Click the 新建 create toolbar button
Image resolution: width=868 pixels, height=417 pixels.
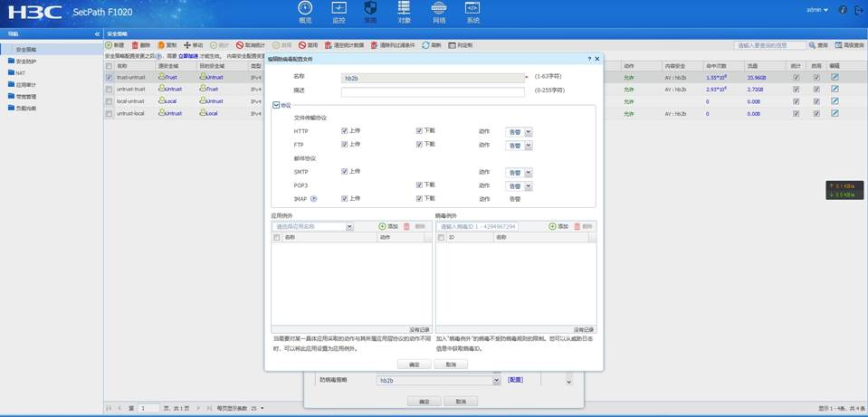[x=115, y=45]
